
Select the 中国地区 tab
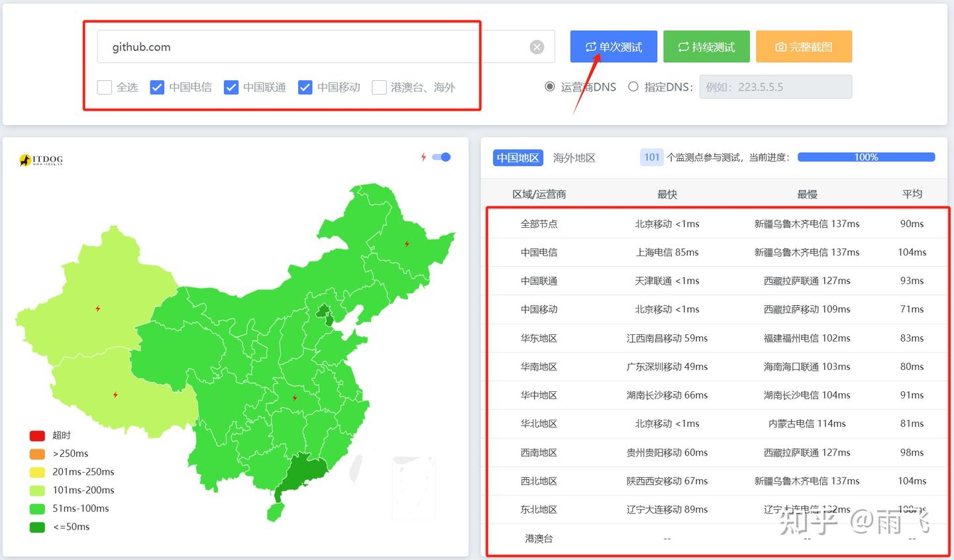(x=517, y=158)
